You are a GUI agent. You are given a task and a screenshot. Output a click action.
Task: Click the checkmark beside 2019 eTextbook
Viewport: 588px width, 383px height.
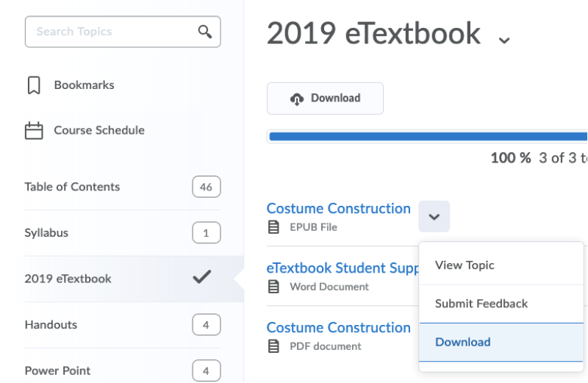201,278
